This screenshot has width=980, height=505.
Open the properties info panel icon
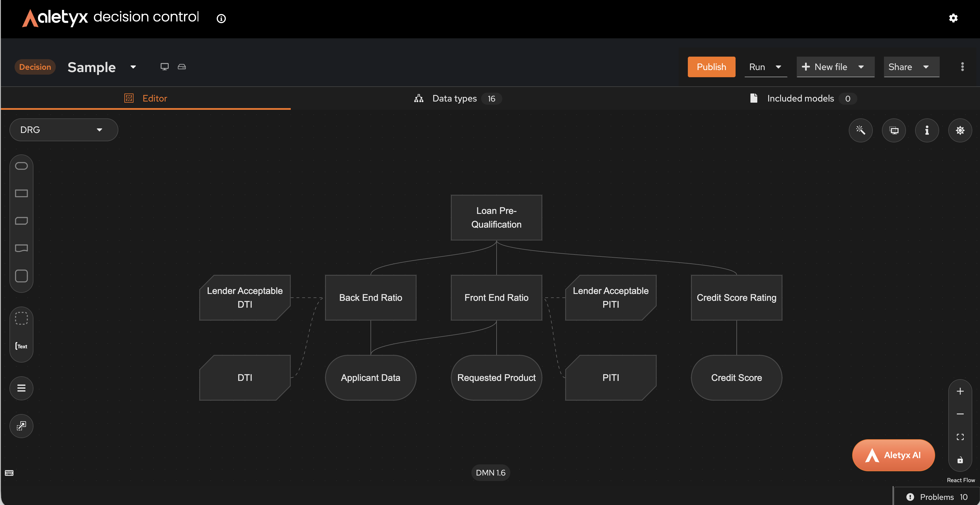pyautogui.click(x=926, y=130)
